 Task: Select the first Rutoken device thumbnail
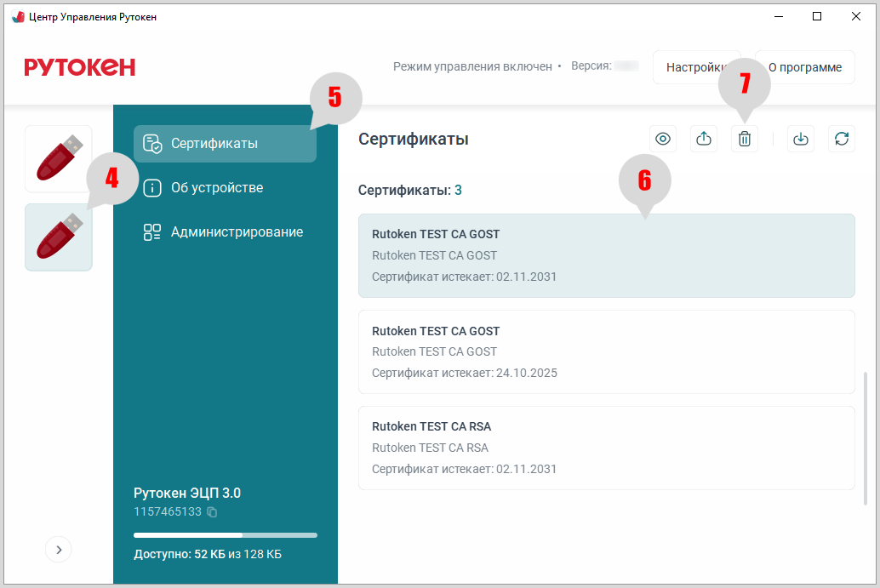(58, 159)
